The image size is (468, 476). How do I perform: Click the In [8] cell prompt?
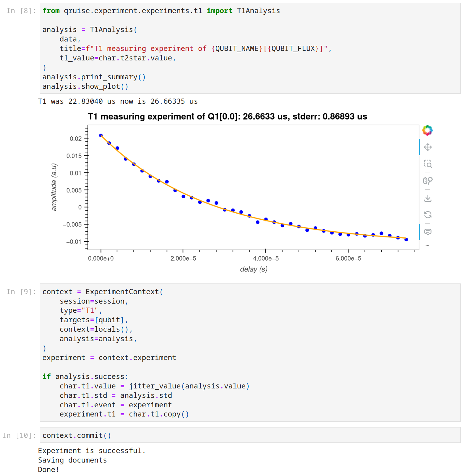click(x=21, y=11)
